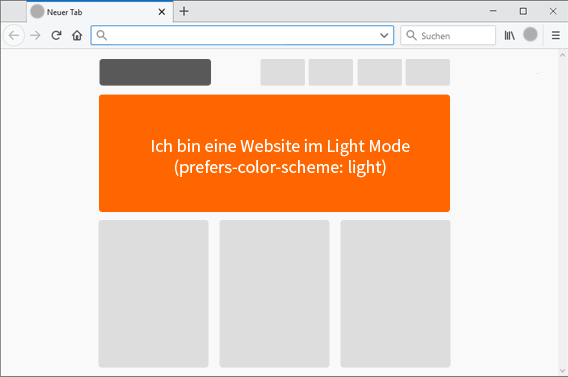Click the Neuer Tab favicon circle
Viewport: 568px width, 377px height.
click(37, 12)
